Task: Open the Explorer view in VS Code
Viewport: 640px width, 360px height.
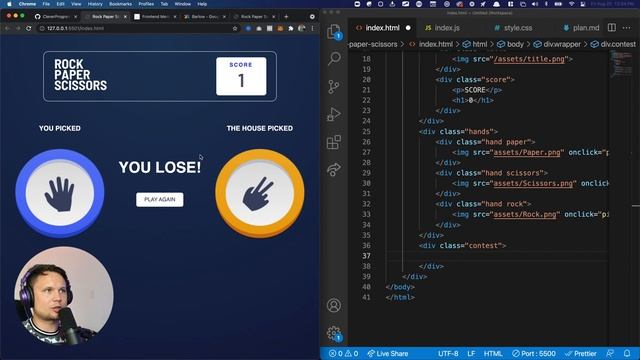Action: (x=334, y=31)
